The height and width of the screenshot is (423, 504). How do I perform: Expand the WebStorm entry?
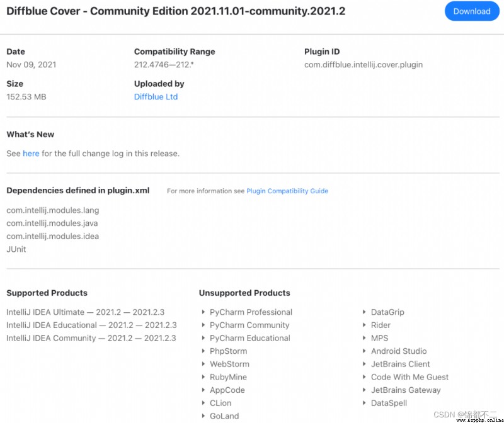[x=226, y=364]
